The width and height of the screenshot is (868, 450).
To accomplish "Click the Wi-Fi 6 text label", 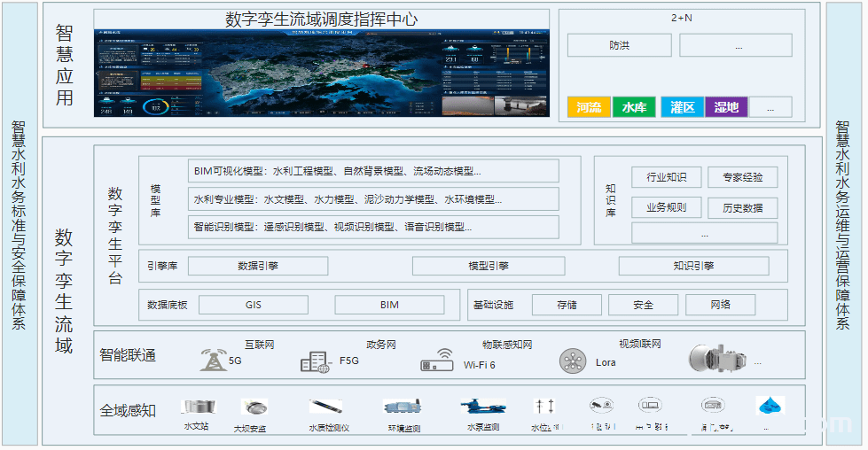I will [480, 365].
